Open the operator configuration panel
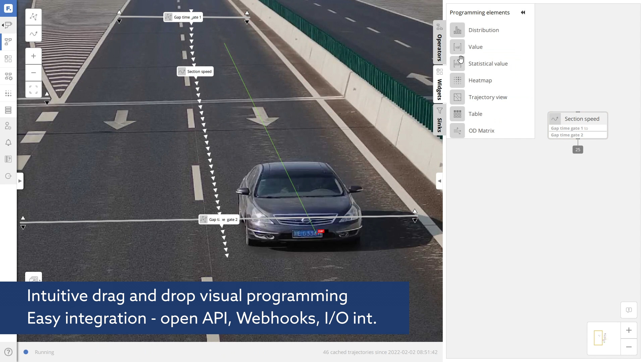 [x=8, y=76]
